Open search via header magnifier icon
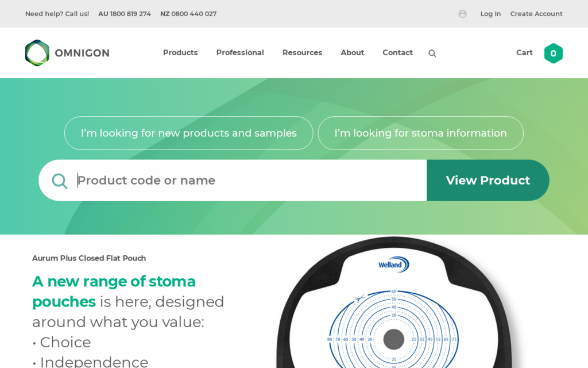The height and width of the screenshot is (368, 588). [x=432, y=53]
